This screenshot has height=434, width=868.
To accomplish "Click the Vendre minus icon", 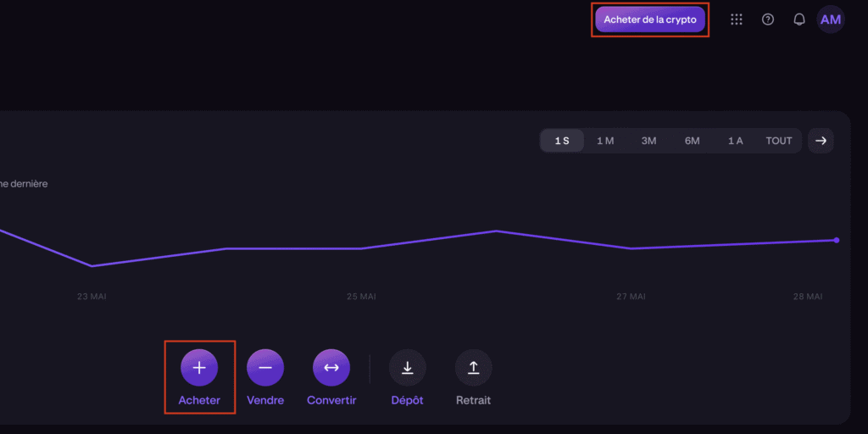I will 265,368.
